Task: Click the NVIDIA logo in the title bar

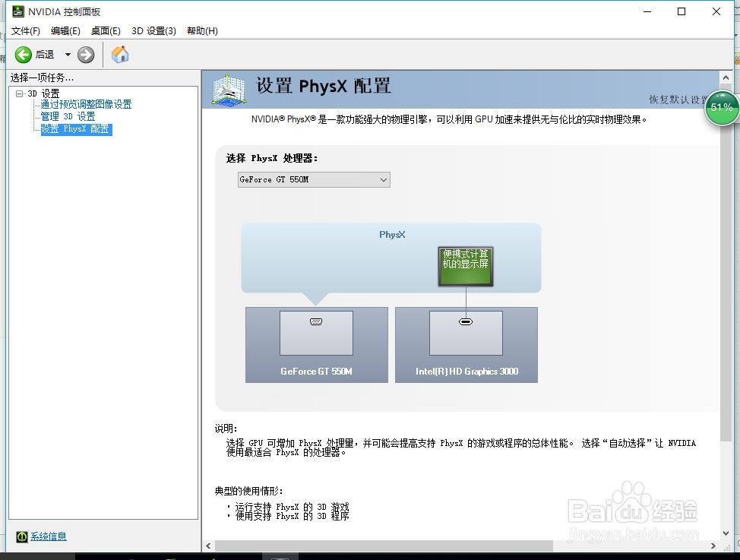Action: pos(17,11)
